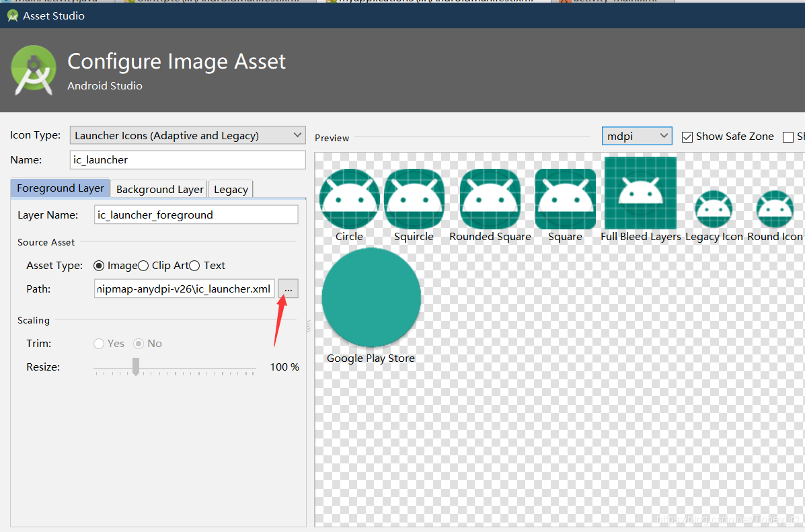Open the Icon Type dropdown

(x=188, y=136)
